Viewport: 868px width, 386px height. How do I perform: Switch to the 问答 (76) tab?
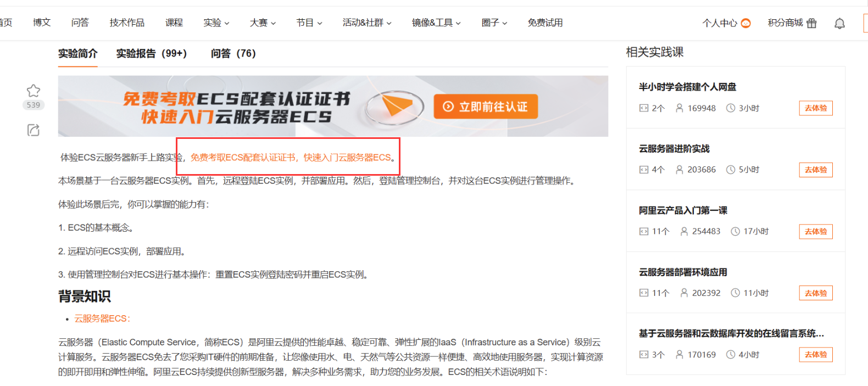(233, 53)
